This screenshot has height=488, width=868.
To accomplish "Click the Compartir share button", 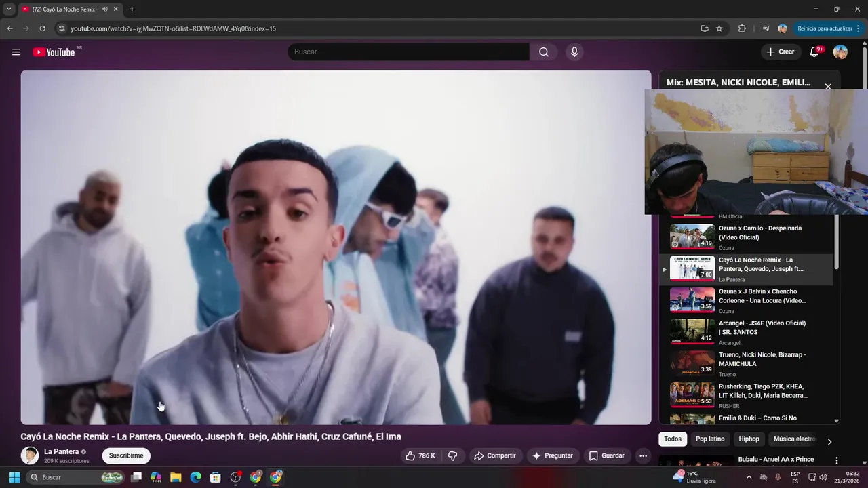I will pos(495,455).
